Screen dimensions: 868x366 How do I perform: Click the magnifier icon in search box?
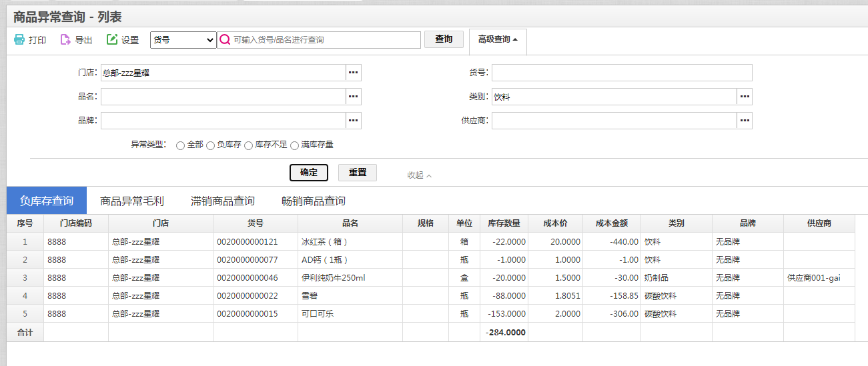pyautogui.click(x=225, y=40)
